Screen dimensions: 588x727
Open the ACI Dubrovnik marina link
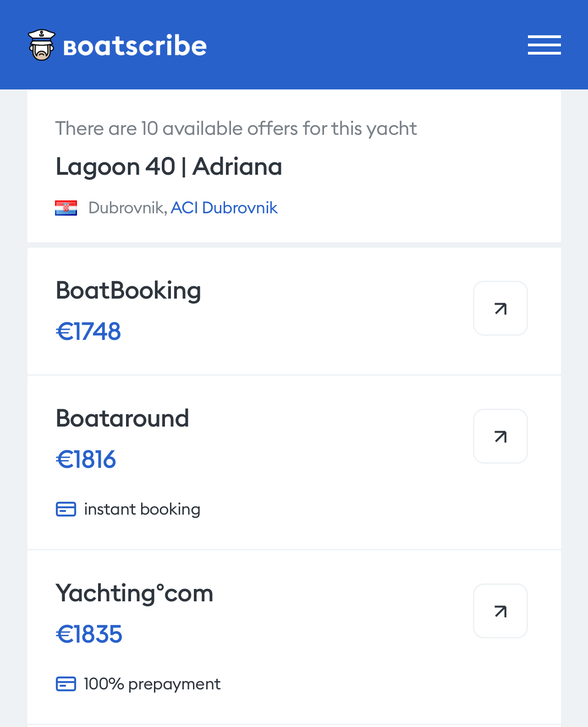pos(224,208)
